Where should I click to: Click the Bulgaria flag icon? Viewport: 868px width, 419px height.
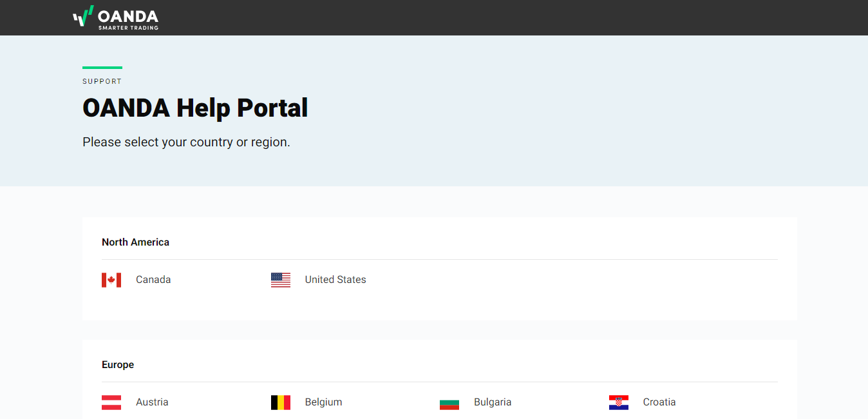[x=449, y=402]
